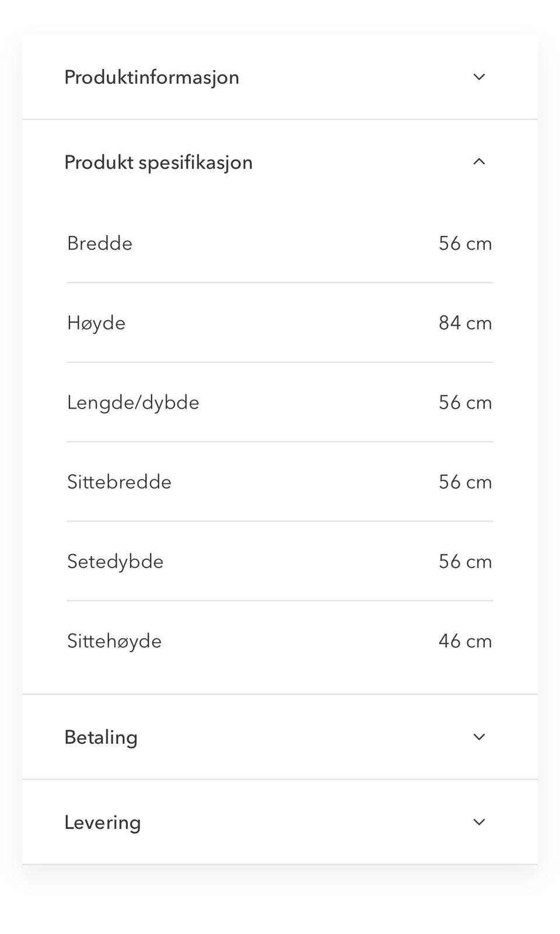Select the Høyde label
Image resolution: width=560 pixels, height=934 pixels.
(x=96, y=323)
